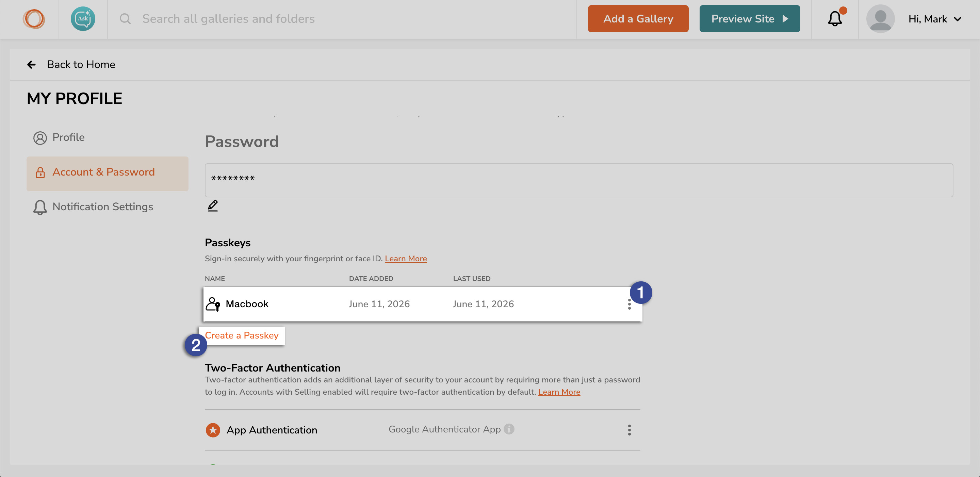Open the Ask AI chat icon
Screen dimensions: 980x477
click(x=83, y=19)
